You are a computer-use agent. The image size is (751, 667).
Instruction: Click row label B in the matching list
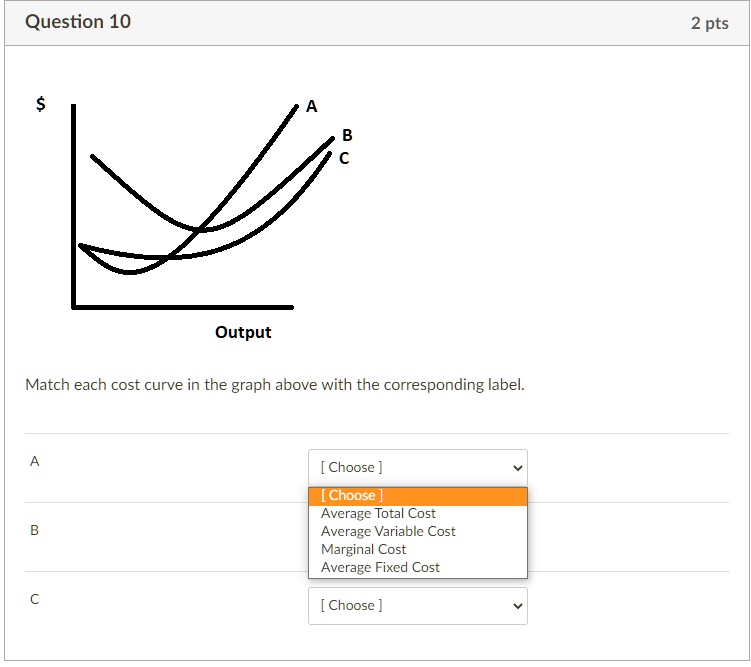pos(35,530)
